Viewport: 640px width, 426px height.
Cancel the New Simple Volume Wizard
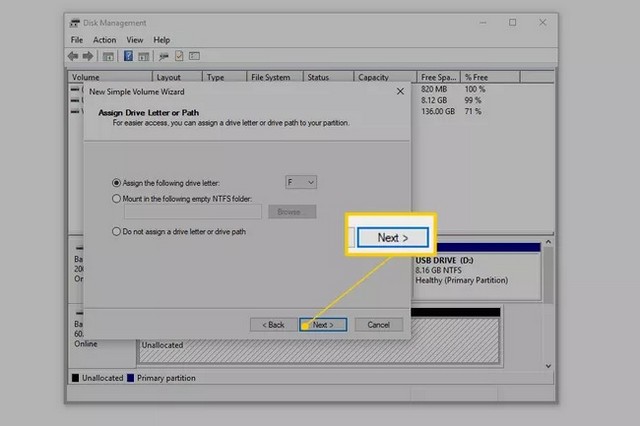tap(378, 325)
